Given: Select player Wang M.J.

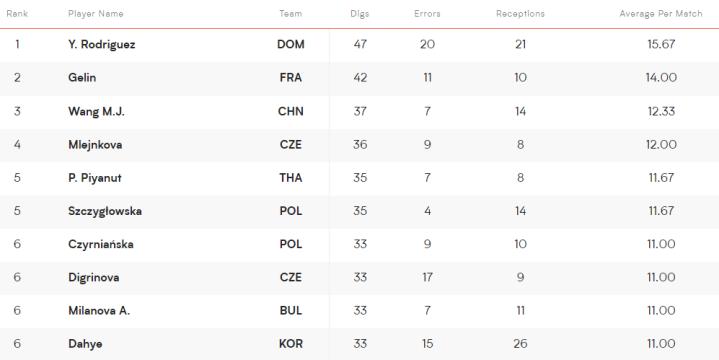Looking at the screenshot, I should pyautogui.click(x=96, y=111).
